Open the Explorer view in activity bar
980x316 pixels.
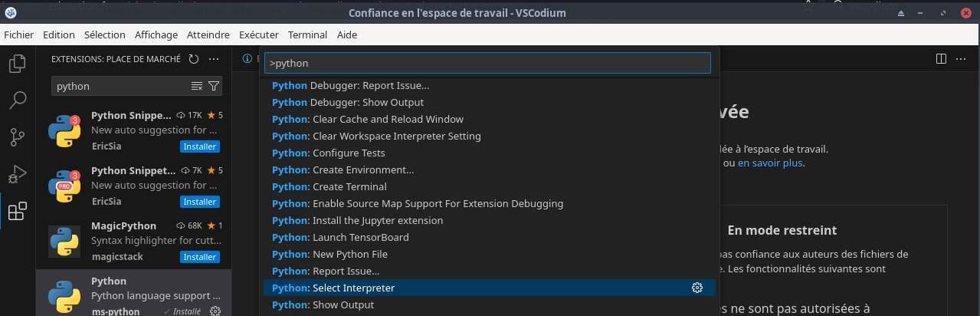tap(17, 64)
